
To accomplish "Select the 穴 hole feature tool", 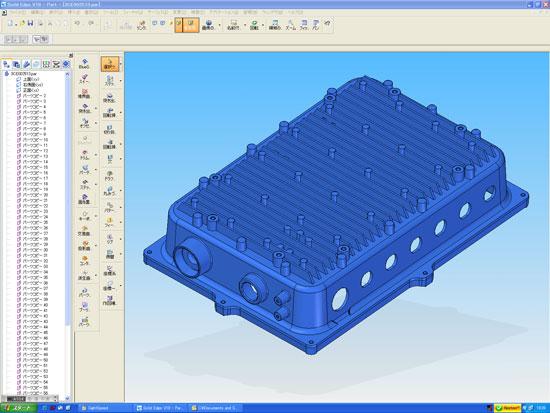I will (110, 159).
